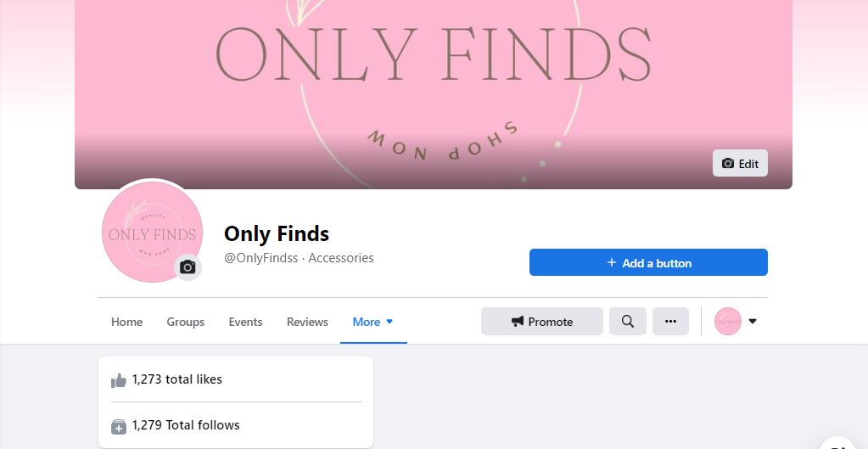Open the three-dots more options button
The image size is (868, 449).
[x=670, y=321]
